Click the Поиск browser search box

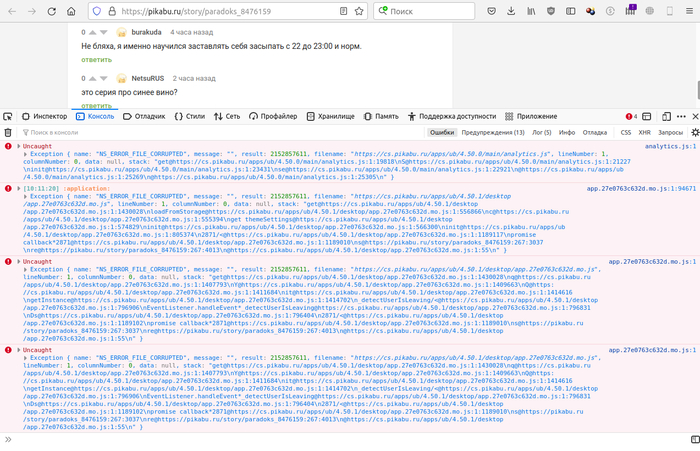pyautogui.click(x=424, y=11)
